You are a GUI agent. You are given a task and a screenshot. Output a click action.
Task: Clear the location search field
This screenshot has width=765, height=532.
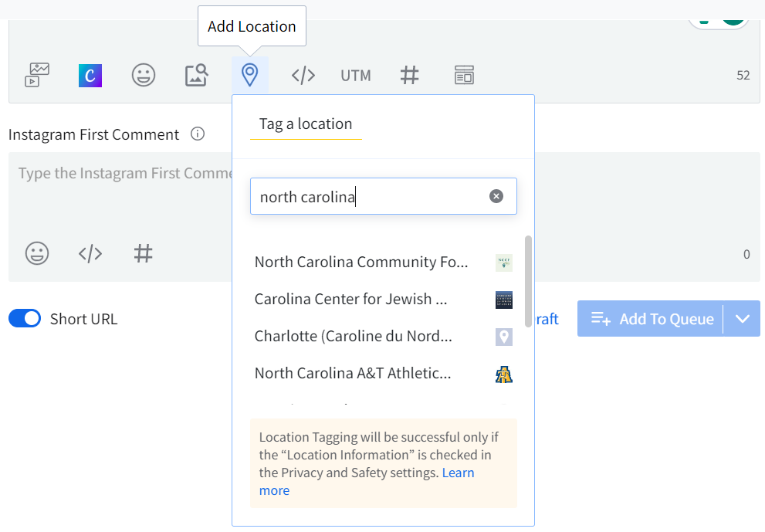[496, 196]
